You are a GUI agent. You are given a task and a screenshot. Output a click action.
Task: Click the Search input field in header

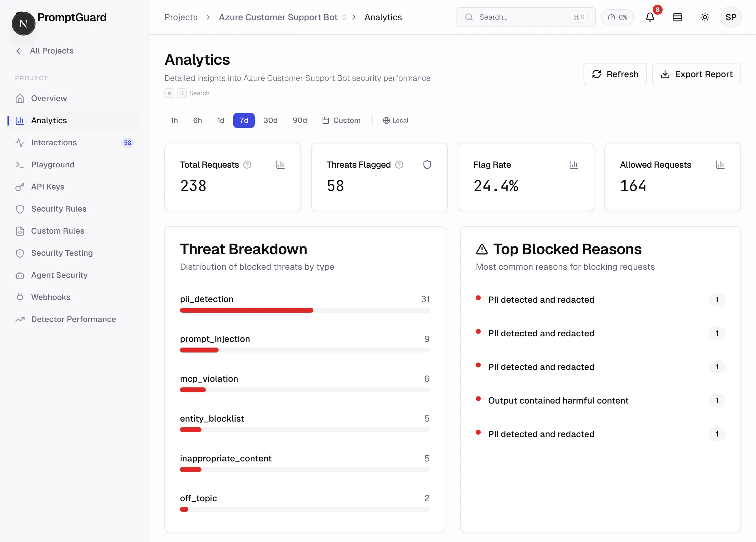(x=526, y=17)
